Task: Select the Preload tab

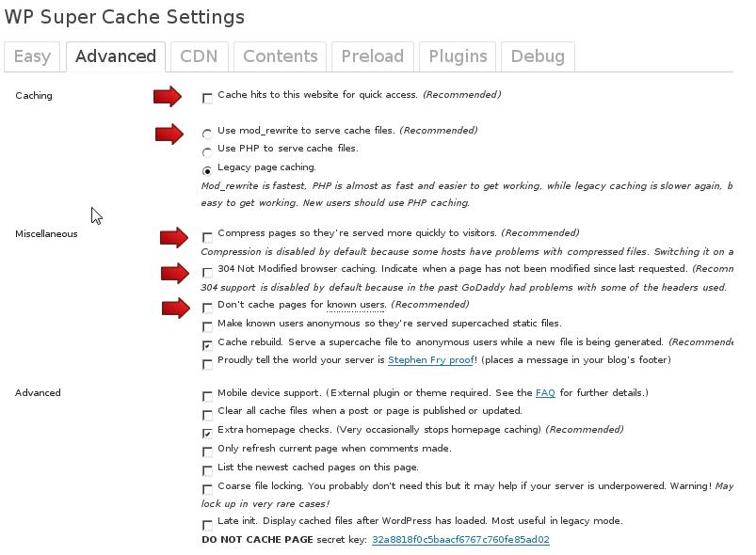Action: coord(372,56)
